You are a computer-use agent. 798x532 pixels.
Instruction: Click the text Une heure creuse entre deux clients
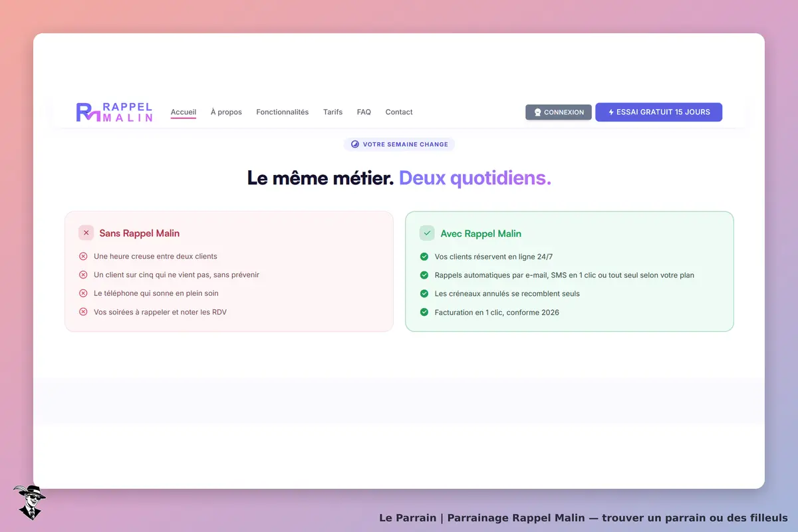156,256
